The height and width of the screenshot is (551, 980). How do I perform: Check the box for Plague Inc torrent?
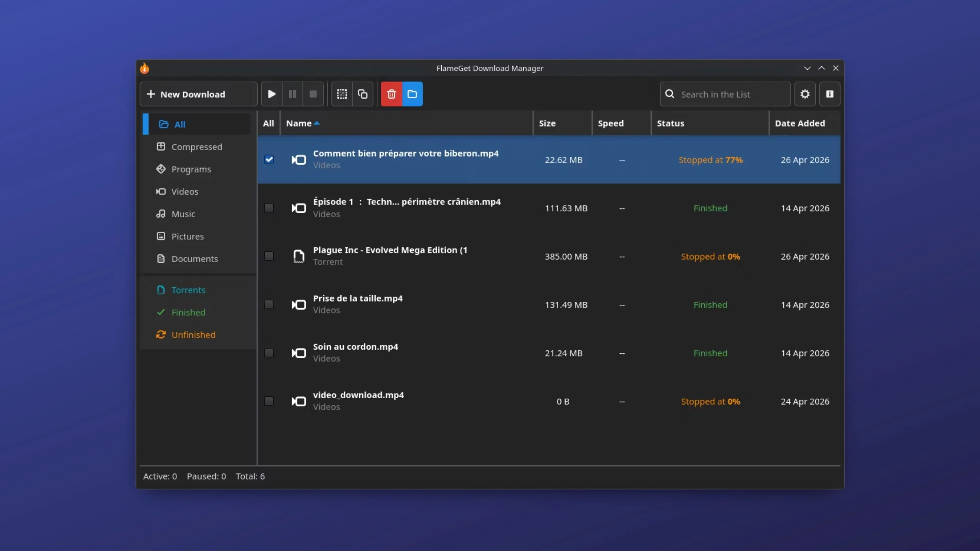pyautogui.click(x=269, y=256)
